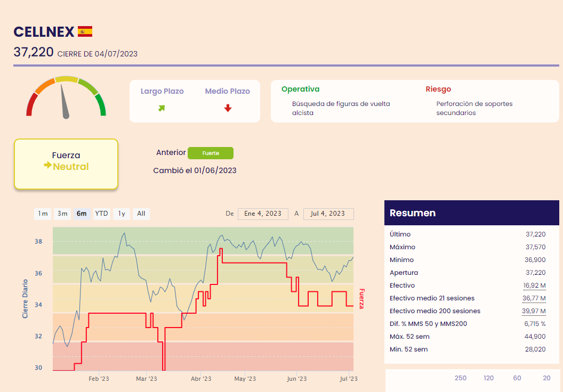Click the Apertura row label
Image resolution: width=563 pixels, height=392 pixels.
tap(404, 273)
